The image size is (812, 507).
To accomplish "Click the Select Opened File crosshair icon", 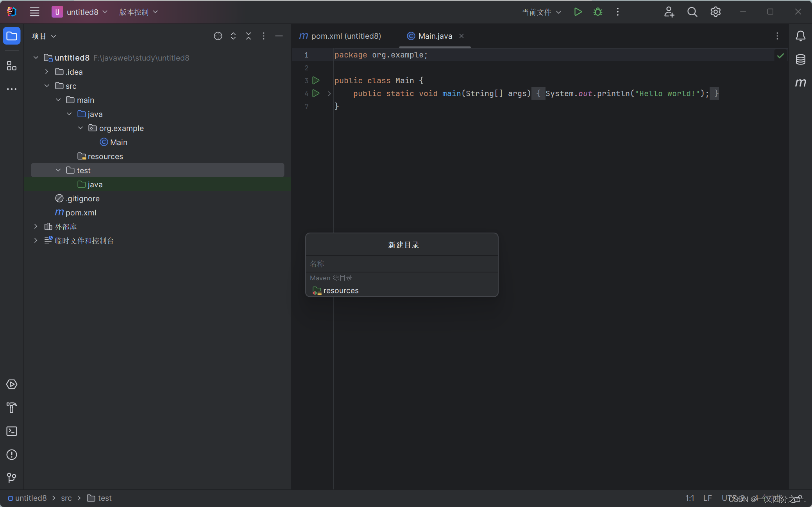I will tap(218, 36).
